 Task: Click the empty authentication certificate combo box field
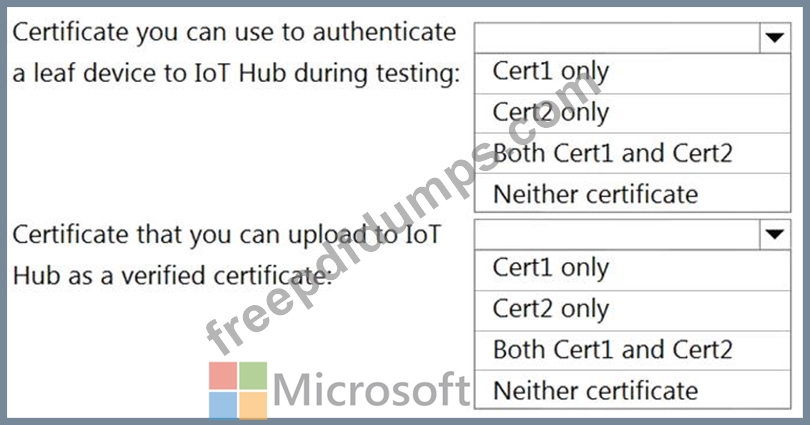pos(617,37)
